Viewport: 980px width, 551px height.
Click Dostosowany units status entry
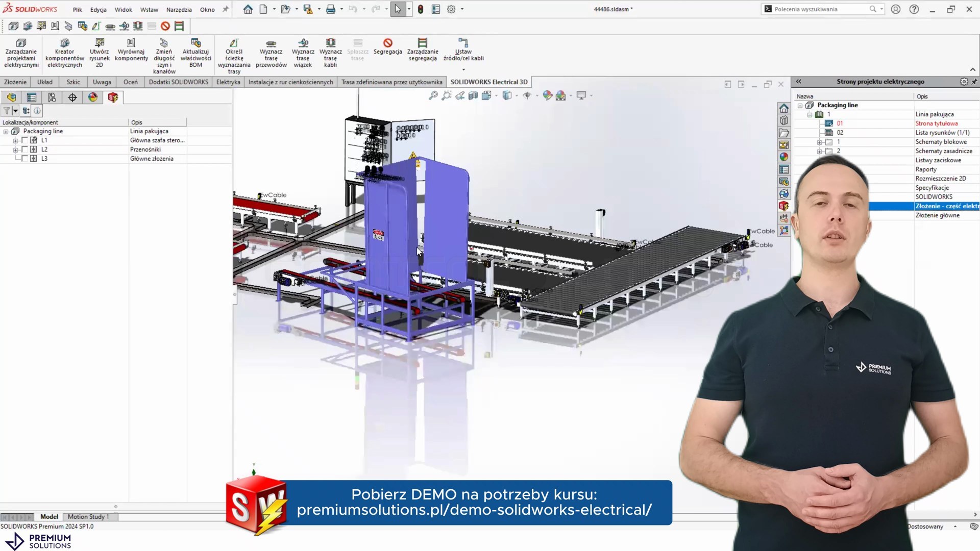925,527
